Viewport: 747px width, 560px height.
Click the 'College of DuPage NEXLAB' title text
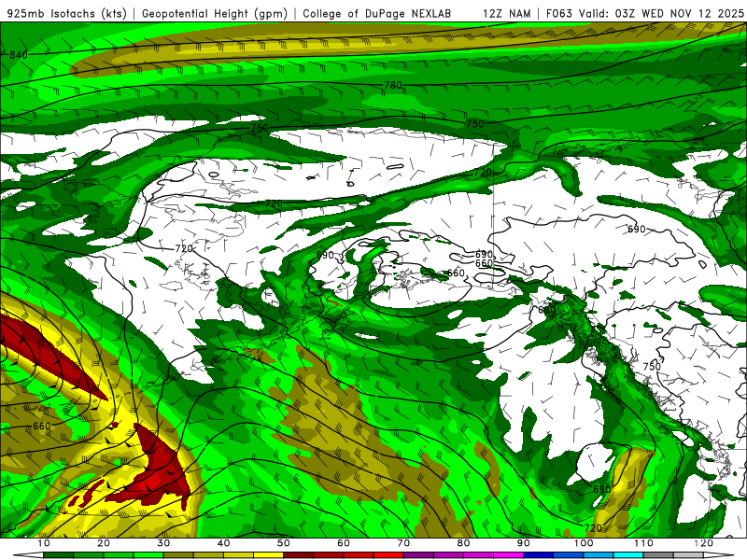coord(376,13)
